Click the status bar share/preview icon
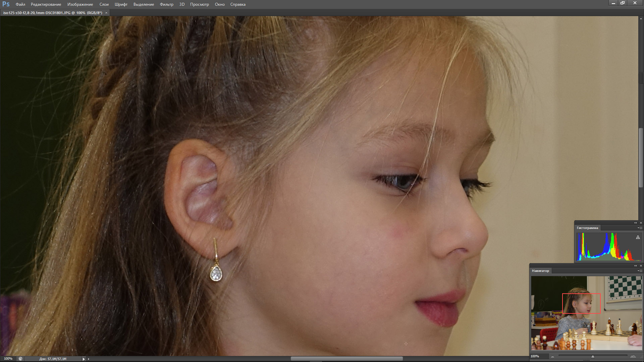This screenshot has height=362, width=644. (x=20, y=359)
